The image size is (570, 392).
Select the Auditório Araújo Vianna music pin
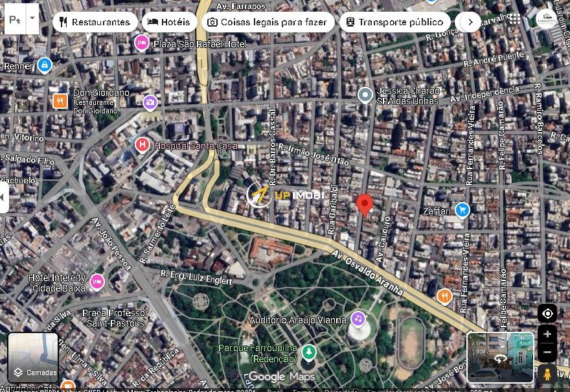coord(358,319)
